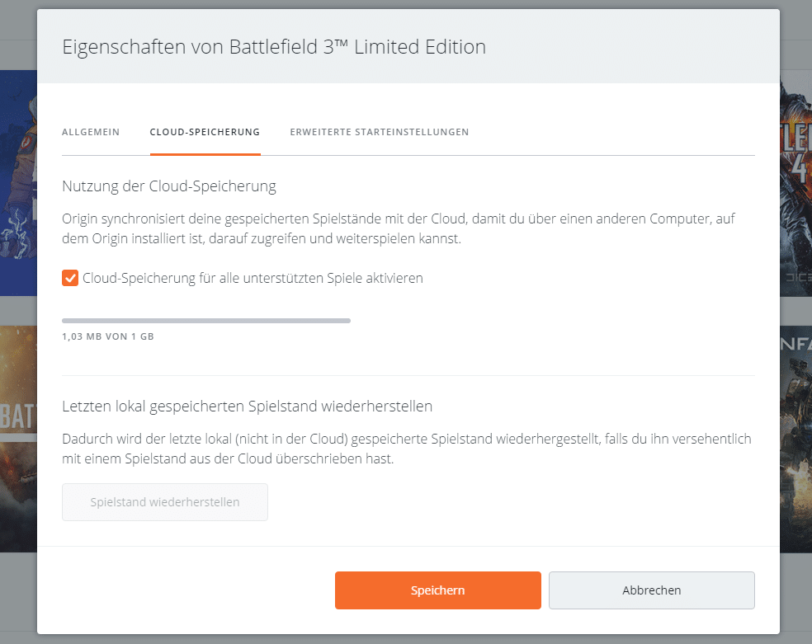Cancel the dialog via Abbrechen
The height and width of the screenshot is (644, 812).
[x=651, y=590]
